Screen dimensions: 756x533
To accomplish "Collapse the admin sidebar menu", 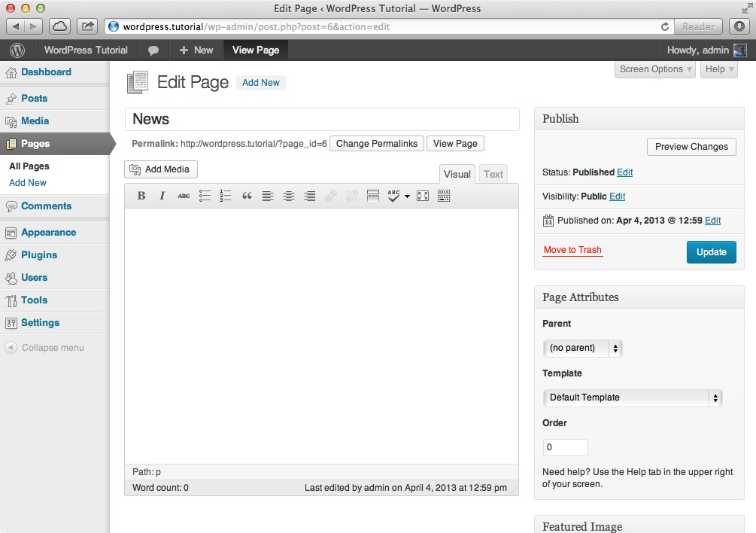I will click(x=44, y=347).
